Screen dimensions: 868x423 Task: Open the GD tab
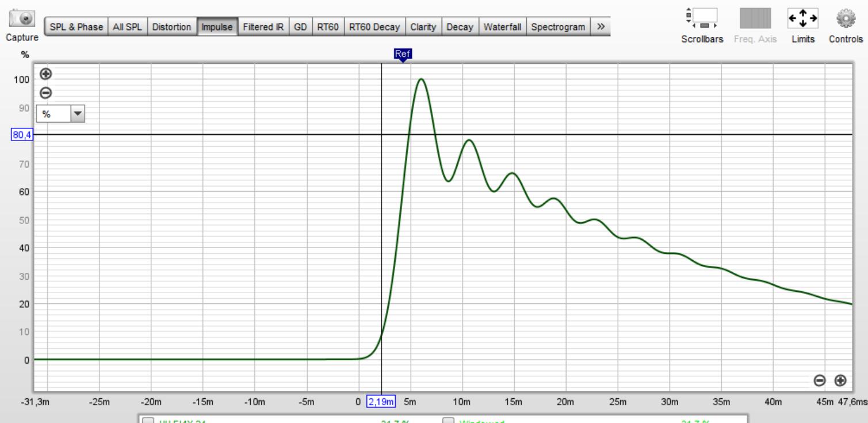[301, 27]
